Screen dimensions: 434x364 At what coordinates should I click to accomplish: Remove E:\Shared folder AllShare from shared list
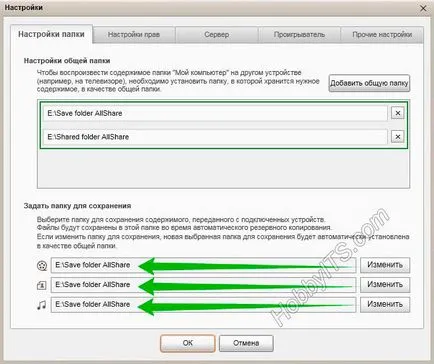pyautogui.click(x=398, y=137)
